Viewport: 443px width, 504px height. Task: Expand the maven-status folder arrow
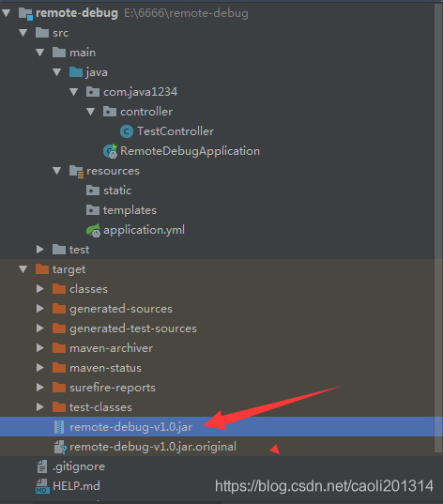(x=39, y=368)
